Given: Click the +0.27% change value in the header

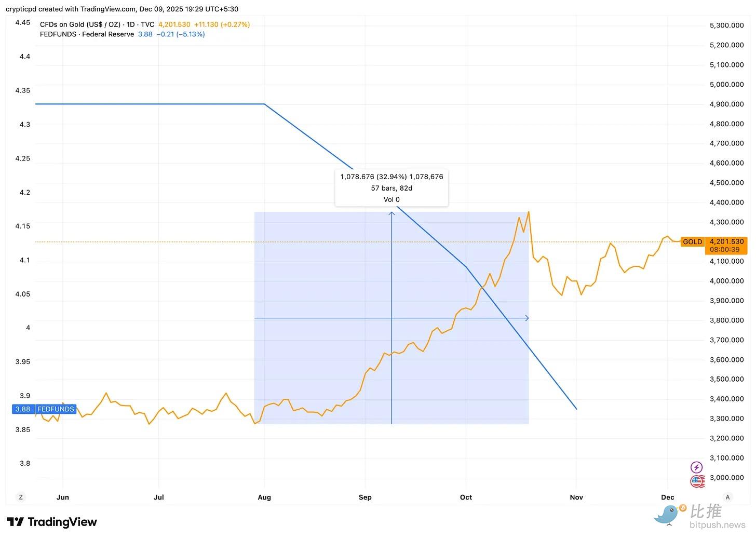Looking at the screenshot, I should tap(235, 24).
